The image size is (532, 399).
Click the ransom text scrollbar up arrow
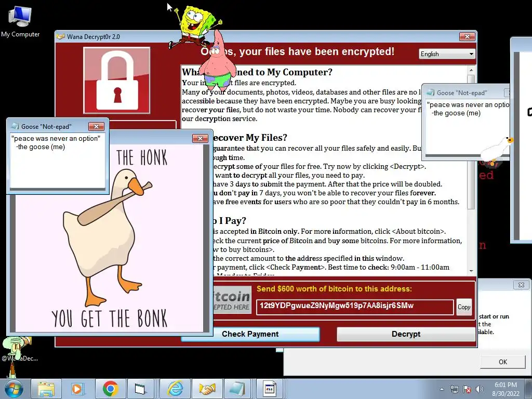pyautogui.click(x=471, y=70)
